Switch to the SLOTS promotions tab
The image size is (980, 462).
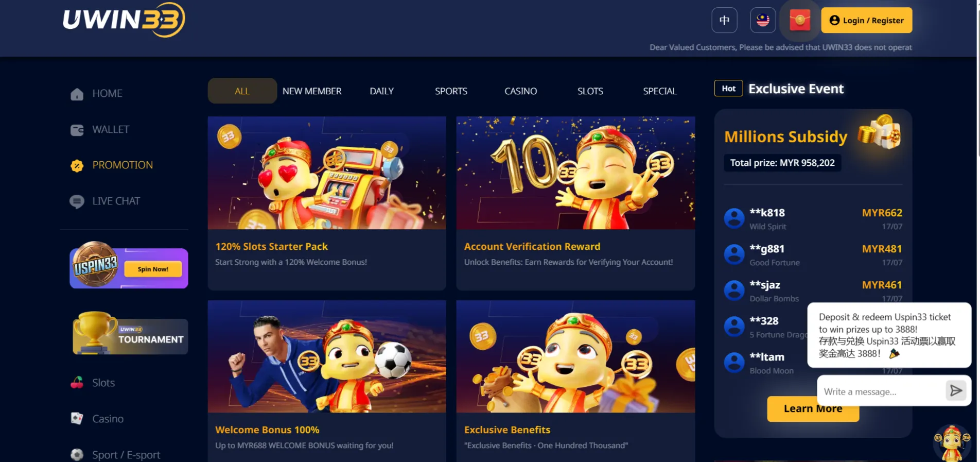590,91
